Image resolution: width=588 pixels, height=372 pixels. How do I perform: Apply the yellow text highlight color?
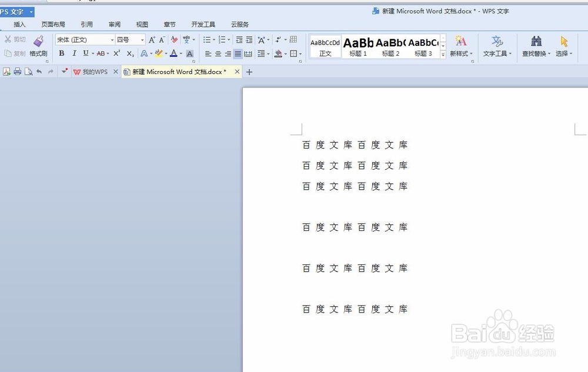click(159, 53)
